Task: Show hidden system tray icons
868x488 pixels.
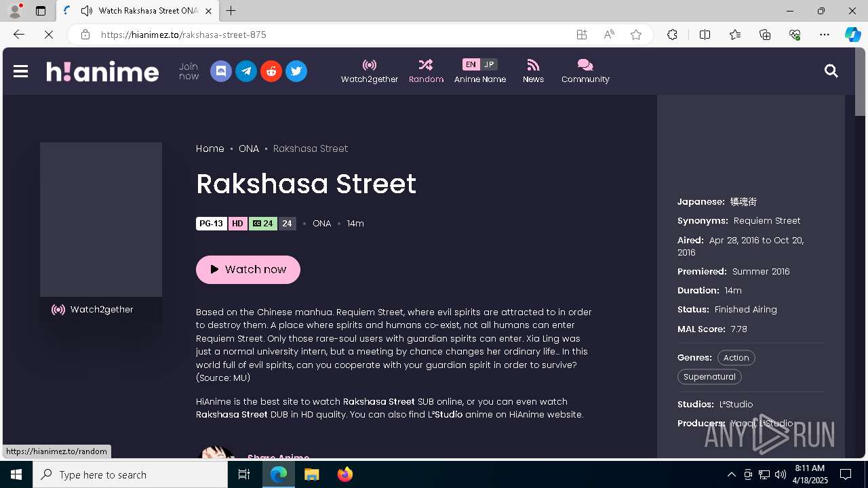Action: [x=732, y=474]
